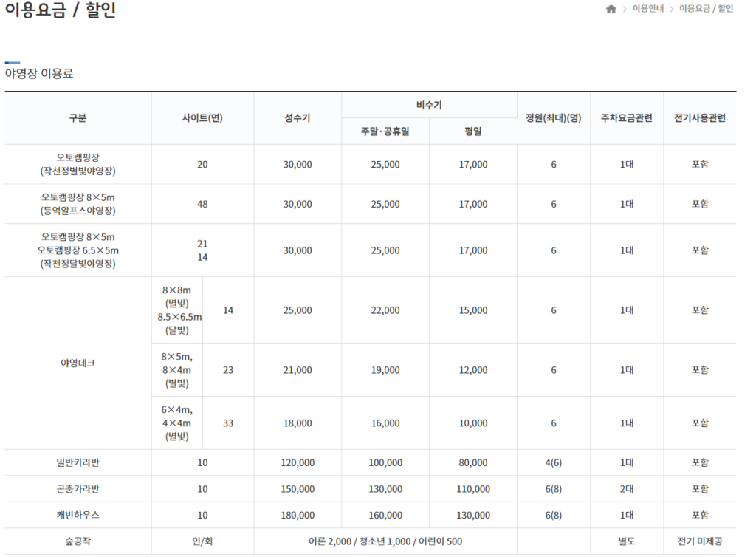Screen dimensions: 756x557
Task: Select the 야영장 이용료 section heading
Action: point(39,73)
